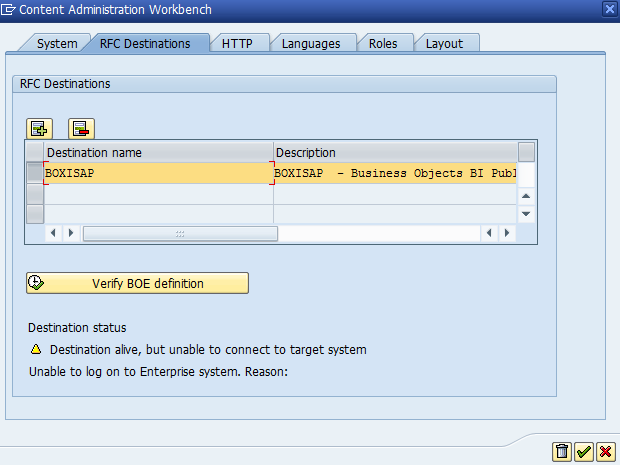
Task: Close the Content Administration Workbench window
Action: click(609, 9)
